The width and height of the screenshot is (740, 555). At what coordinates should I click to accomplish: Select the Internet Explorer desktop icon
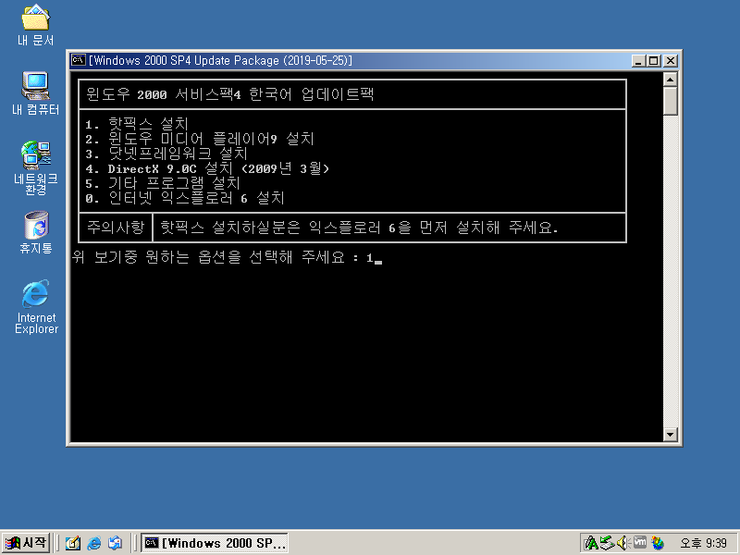tap(36, 307)
